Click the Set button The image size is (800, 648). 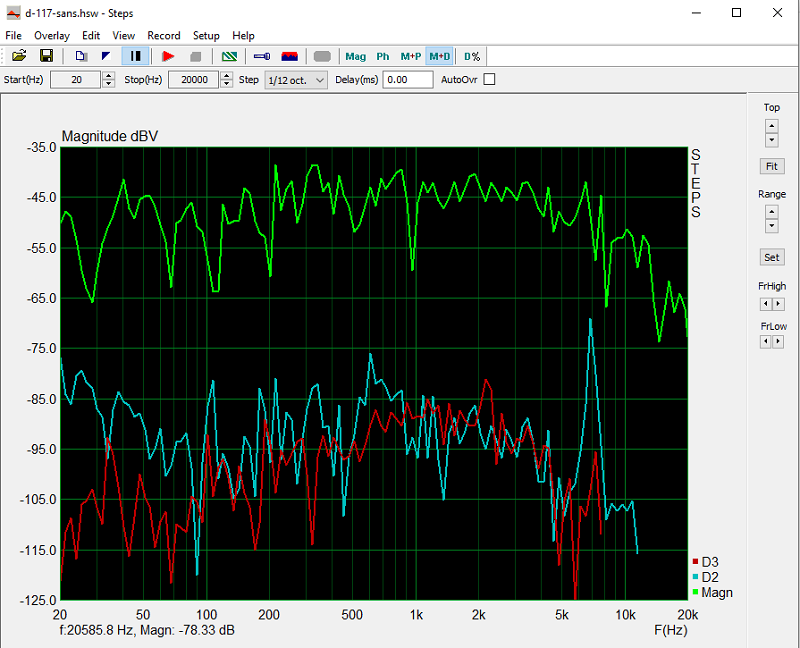[x=771, y=258]
